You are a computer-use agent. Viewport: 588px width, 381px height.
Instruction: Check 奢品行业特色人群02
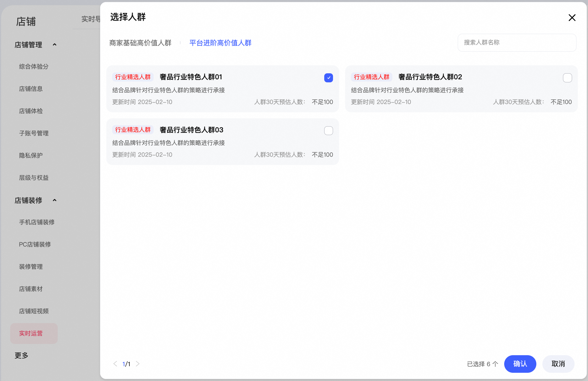[x=567, y=78]
